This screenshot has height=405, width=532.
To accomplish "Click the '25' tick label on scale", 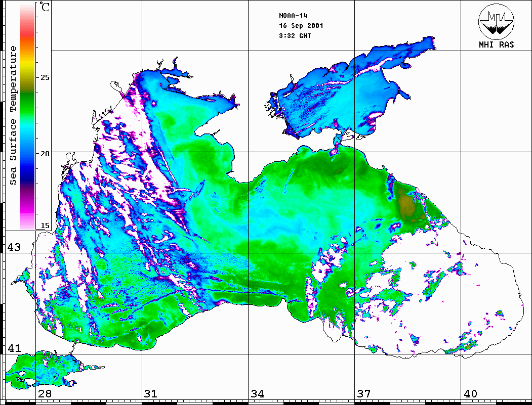I will click(45, 77).
